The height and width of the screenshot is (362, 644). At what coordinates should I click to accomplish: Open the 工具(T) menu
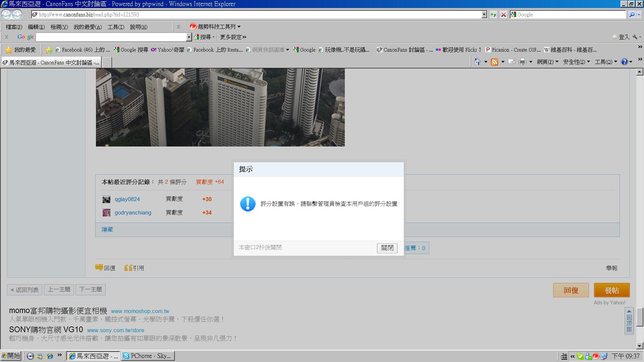pos(116,27)
